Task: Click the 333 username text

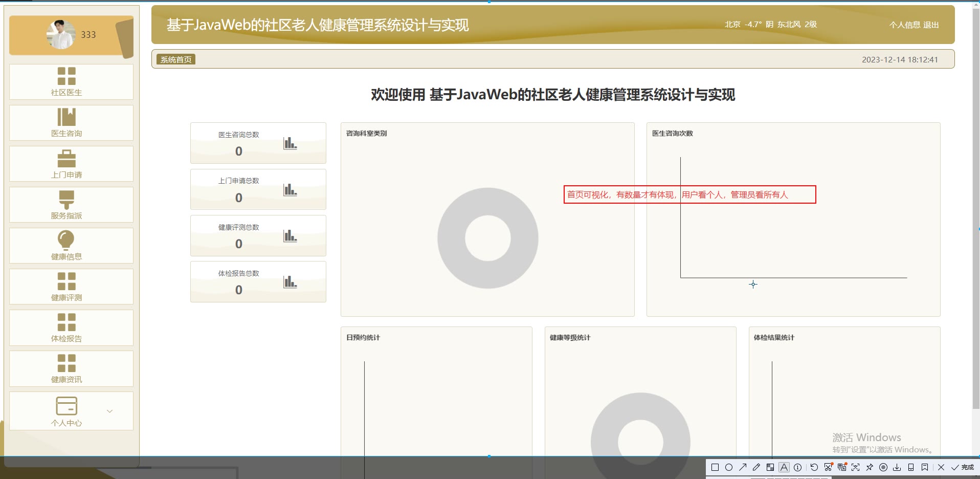Action: 88,35
